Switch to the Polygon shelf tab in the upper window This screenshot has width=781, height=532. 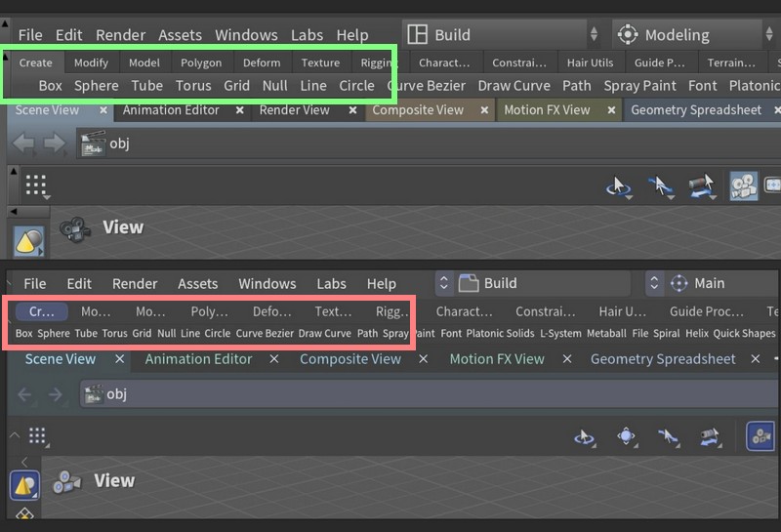(201, 62)
